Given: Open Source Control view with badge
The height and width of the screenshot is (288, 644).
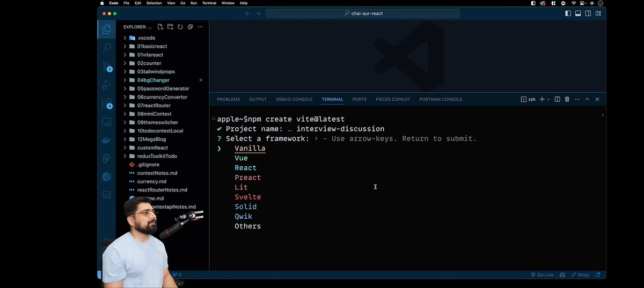Looking at the screenshot, I should coord(106,67).
